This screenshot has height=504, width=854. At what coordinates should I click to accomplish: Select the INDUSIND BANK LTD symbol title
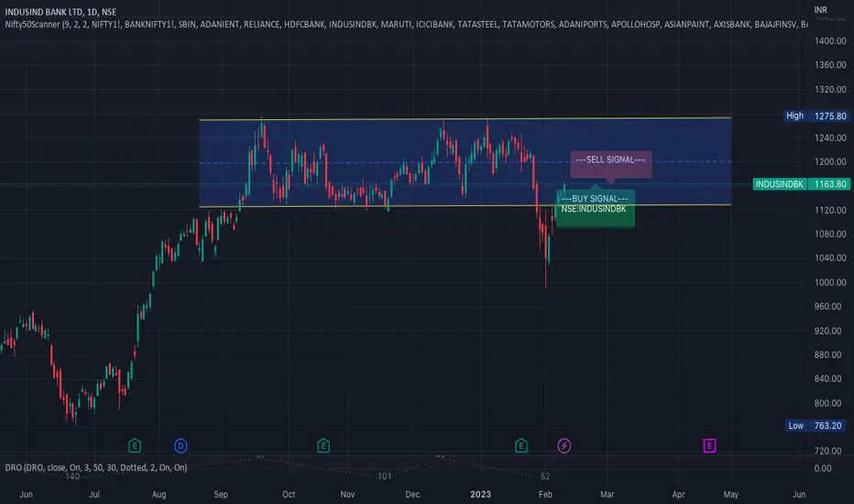(60, 11)
